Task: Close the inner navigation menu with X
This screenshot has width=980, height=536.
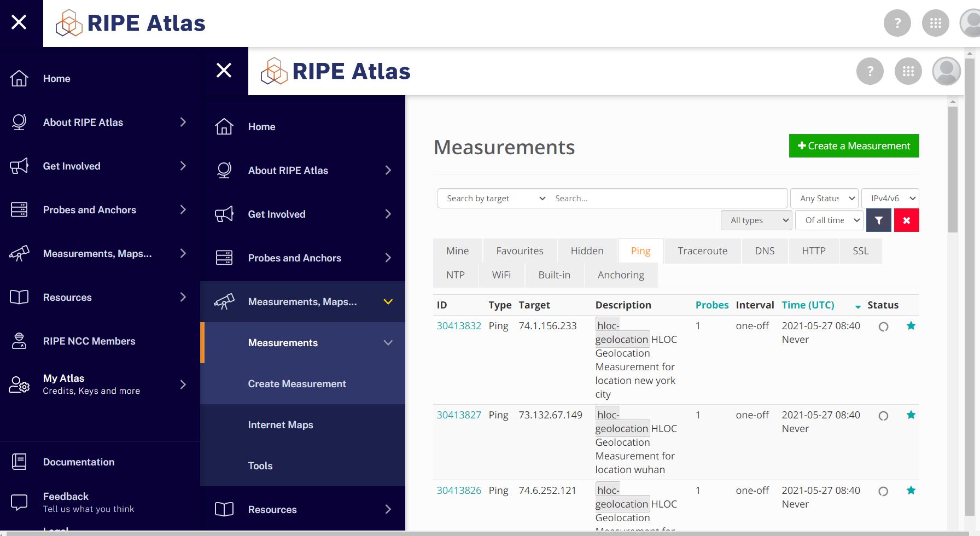Action: point(224,71)
